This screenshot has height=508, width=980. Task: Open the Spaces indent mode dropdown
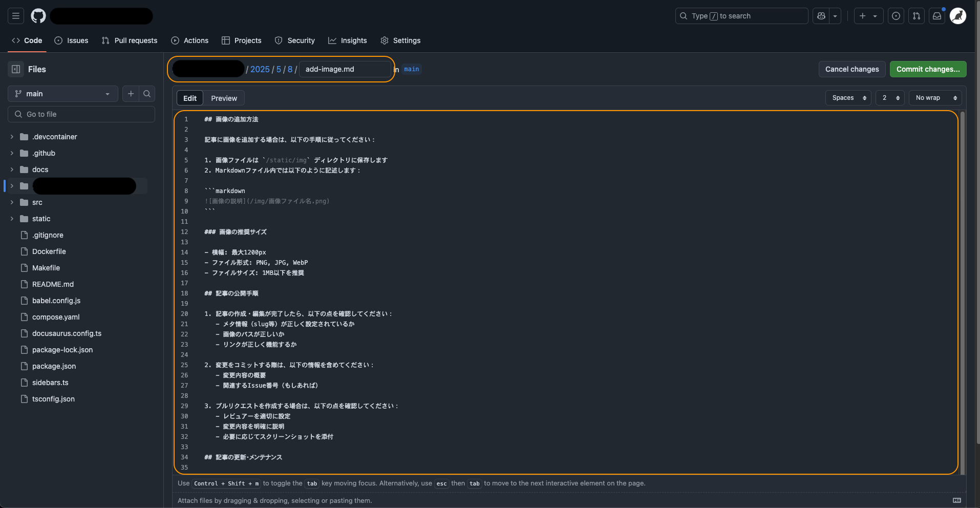click(848, 98)
